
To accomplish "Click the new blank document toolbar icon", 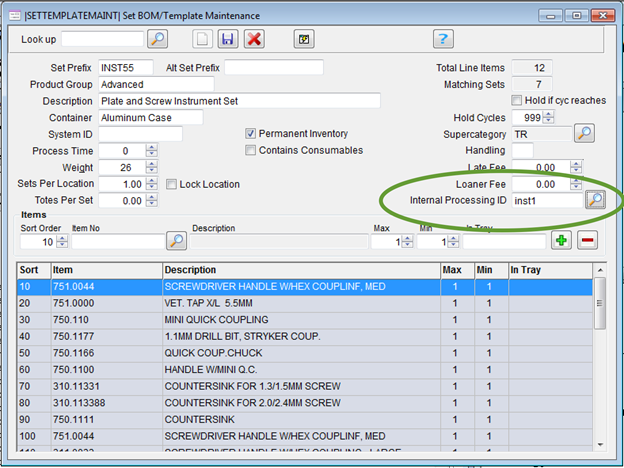I will pyautogui.click(x=201, y=39).
